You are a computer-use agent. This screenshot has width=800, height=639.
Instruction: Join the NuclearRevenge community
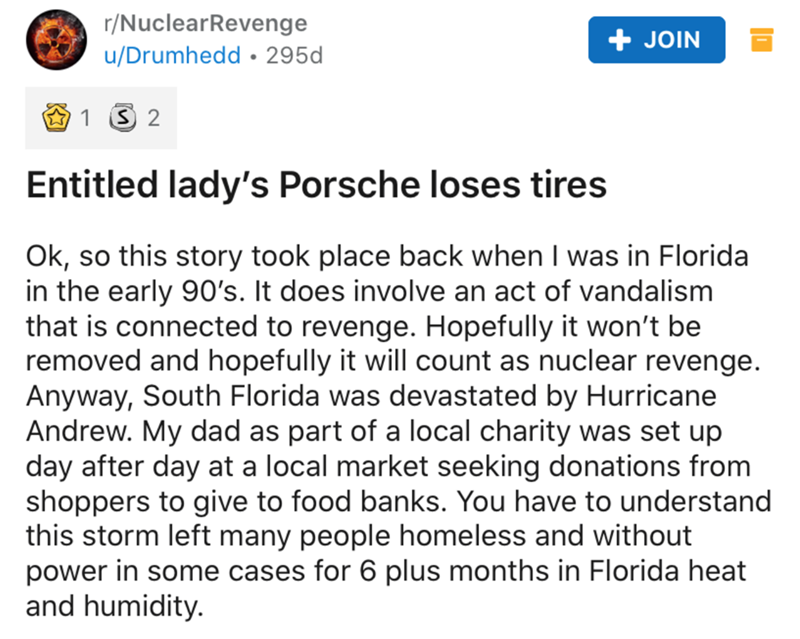(x=655, y=40)
